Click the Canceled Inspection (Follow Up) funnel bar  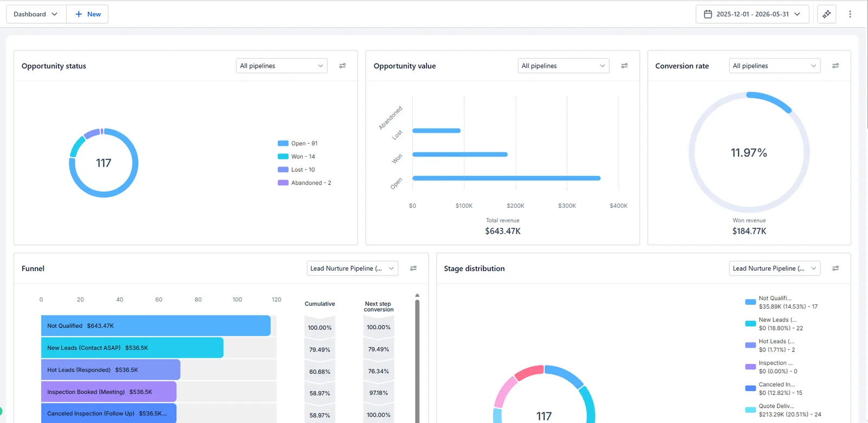[x=108, y=413]
